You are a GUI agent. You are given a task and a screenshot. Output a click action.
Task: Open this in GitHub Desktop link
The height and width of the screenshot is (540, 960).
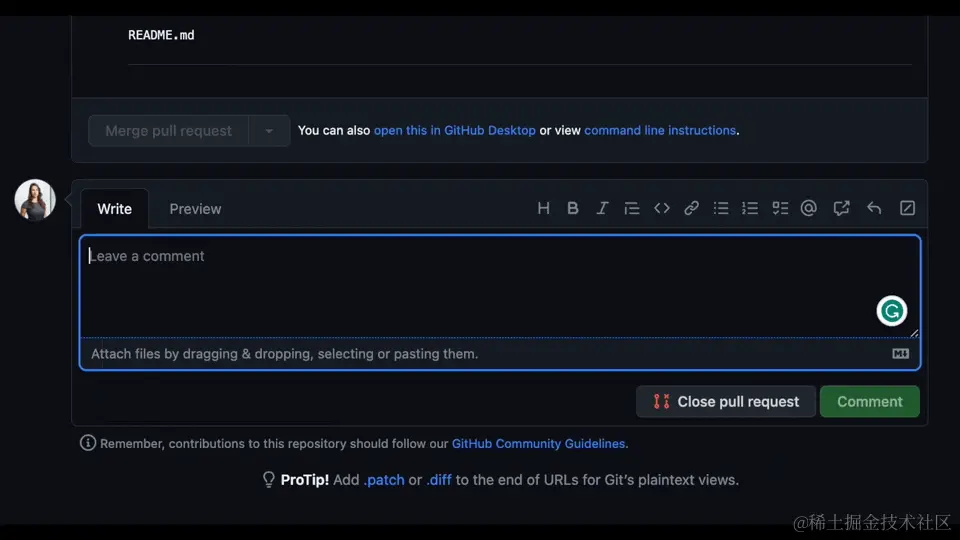point(454,130)
